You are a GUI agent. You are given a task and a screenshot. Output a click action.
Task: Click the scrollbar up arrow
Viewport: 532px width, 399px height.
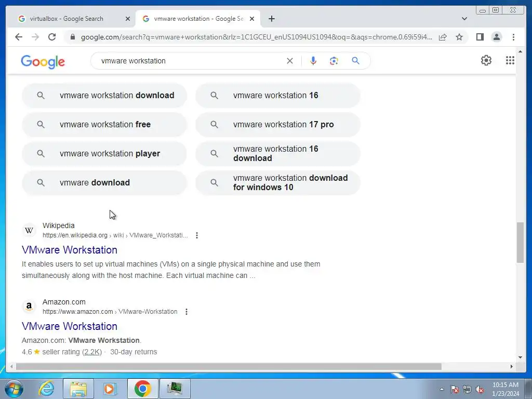click(520, 51)
